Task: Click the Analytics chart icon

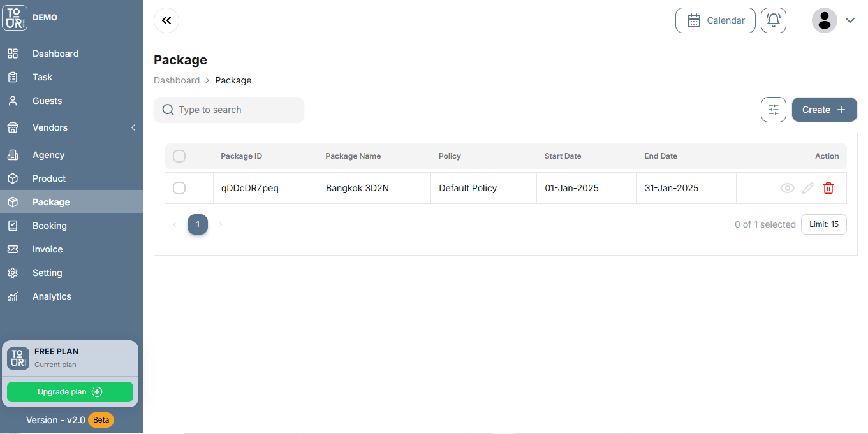Action: pyautogui.click(x=13, y=296)
